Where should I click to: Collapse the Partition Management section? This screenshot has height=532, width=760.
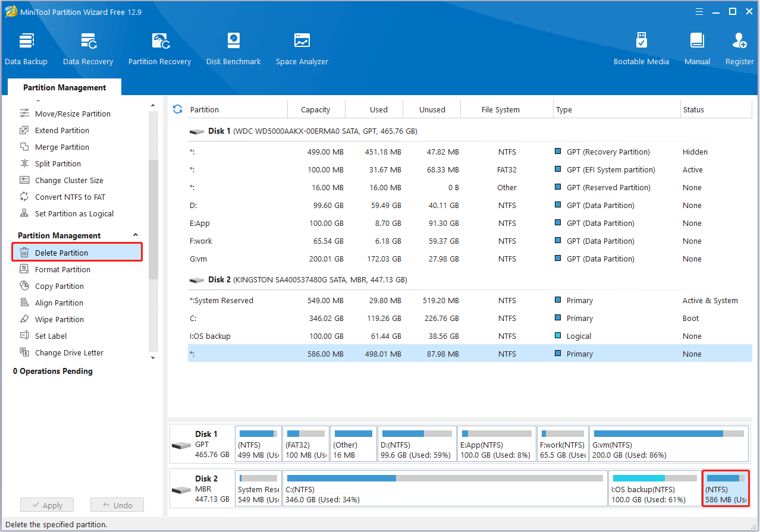tap(136, 235)
